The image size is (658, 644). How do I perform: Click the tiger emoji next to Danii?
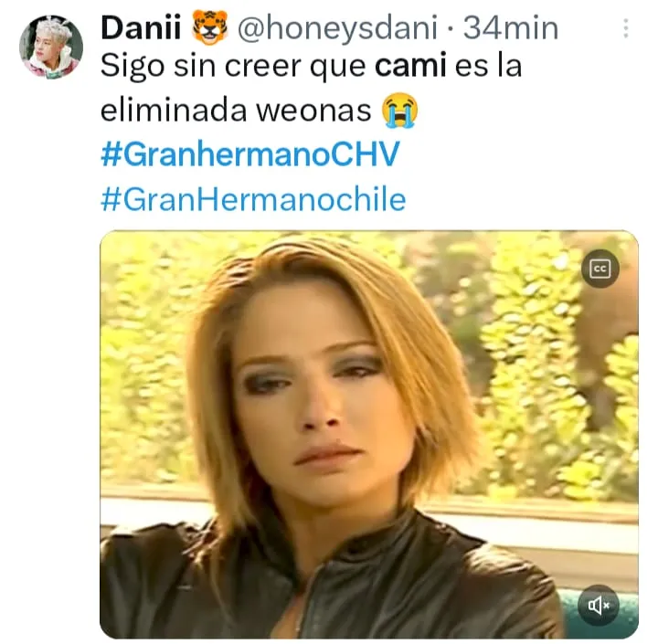(210, 27)
